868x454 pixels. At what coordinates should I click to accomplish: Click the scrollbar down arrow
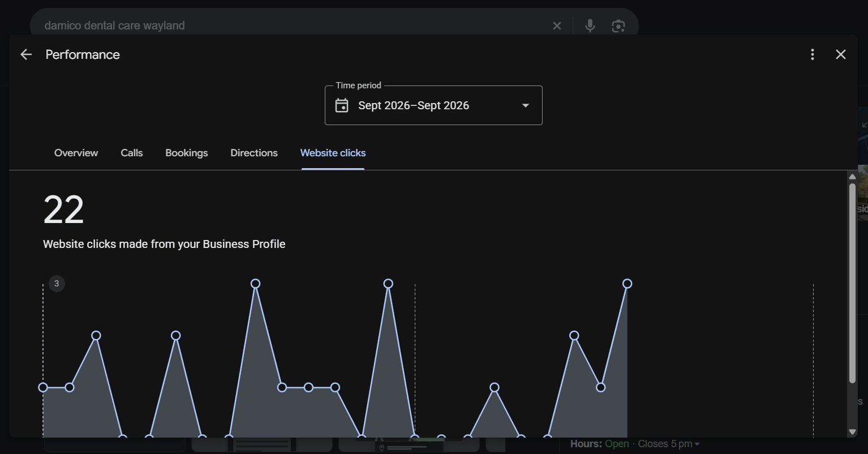point(852,432)
